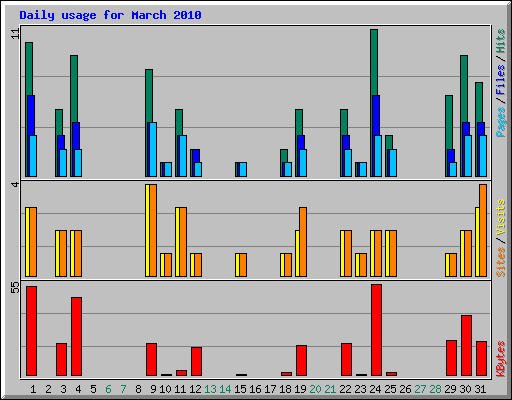Click day label 11 on x-axis
This screenshot has width=512, height=400.
pyautogui.click(x=180, y=389)
